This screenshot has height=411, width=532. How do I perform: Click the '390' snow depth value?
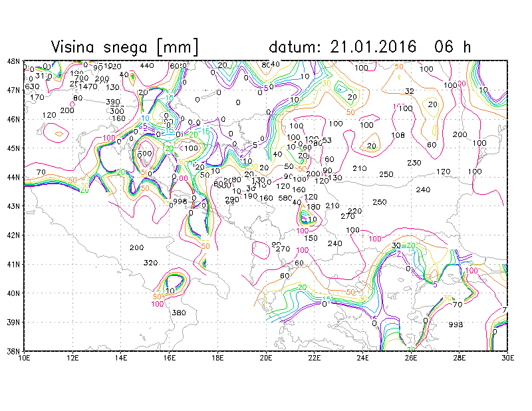coord(113,102)
